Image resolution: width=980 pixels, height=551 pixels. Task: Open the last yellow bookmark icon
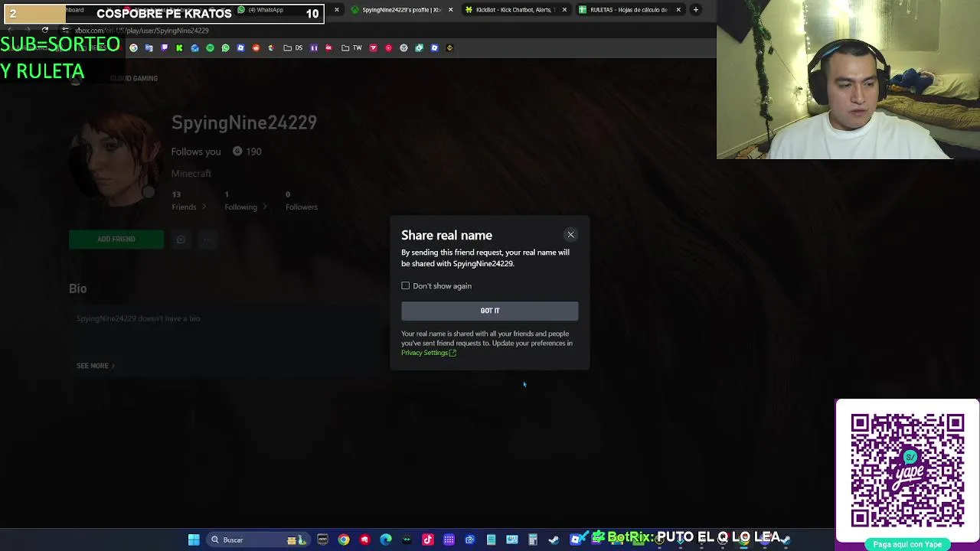449,48
